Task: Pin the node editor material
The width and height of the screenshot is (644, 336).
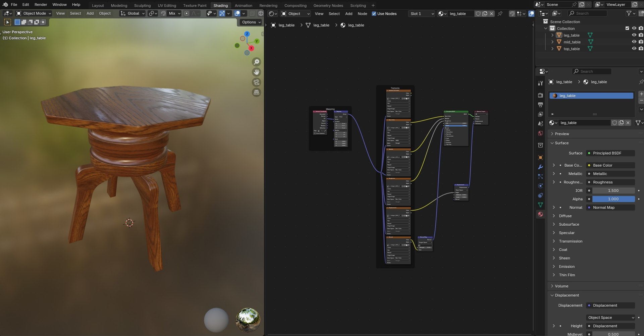Action: [500, 14]
